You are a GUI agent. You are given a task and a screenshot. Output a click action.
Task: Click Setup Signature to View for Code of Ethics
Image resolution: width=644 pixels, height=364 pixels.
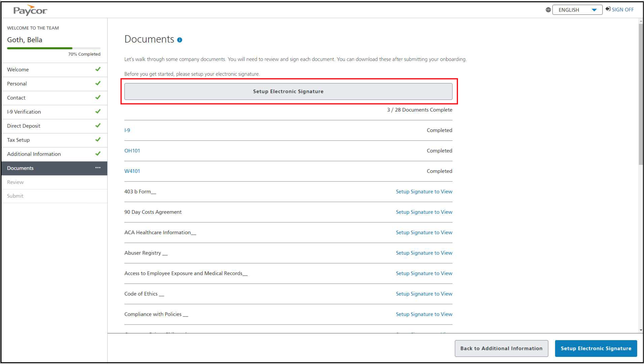(x=424, y=294)
